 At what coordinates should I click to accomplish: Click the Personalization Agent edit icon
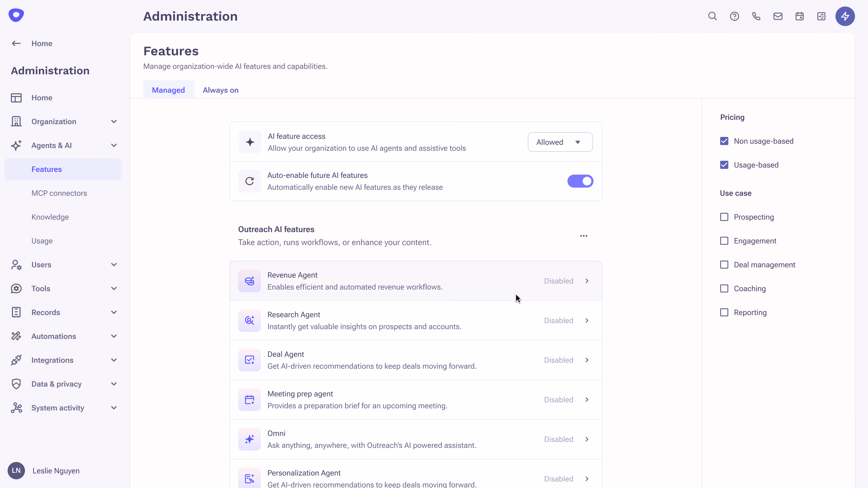249,478
